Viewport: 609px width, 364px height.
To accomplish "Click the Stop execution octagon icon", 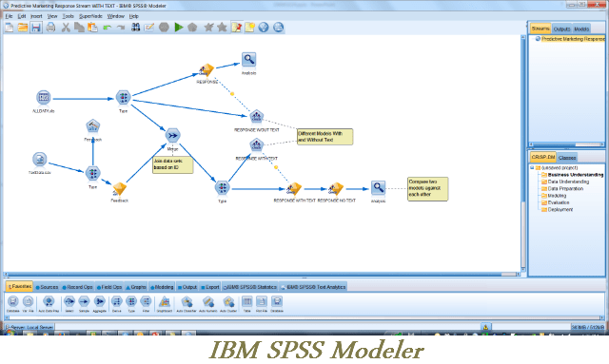I will click(164, 28).
